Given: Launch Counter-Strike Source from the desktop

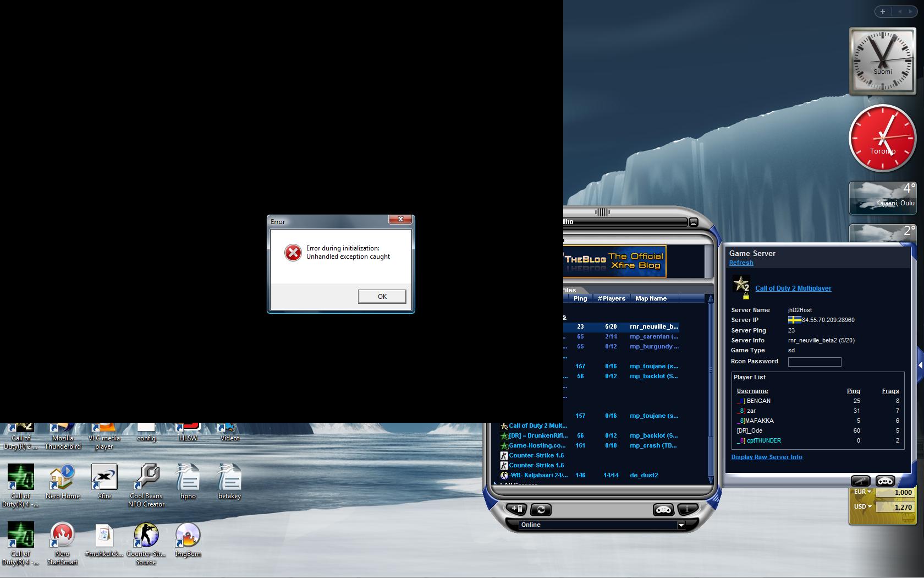Looking at the screenshot, I should click(146, 544).
